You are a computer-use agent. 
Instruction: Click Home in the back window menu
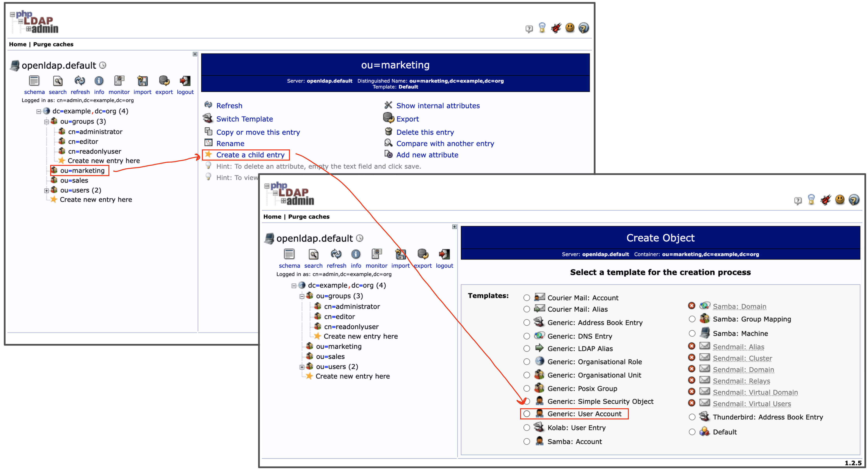click(x=17, y=44)
